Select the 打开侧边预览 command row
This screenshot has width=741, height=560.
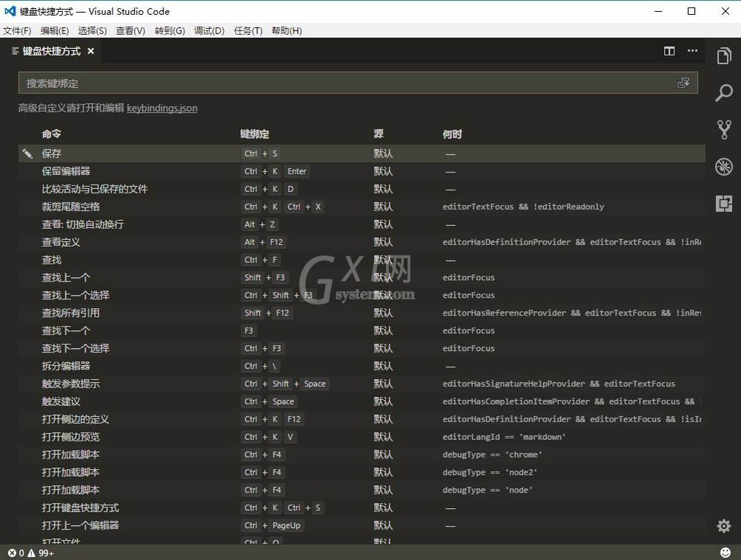tap(362, 437)
